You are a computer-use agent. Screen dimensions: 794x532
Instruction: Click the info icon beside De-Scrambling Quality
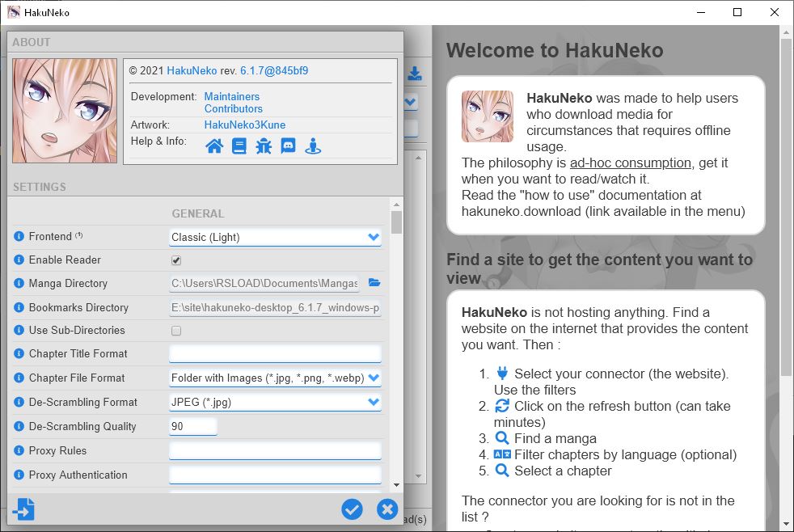click(x=19, y=426)
